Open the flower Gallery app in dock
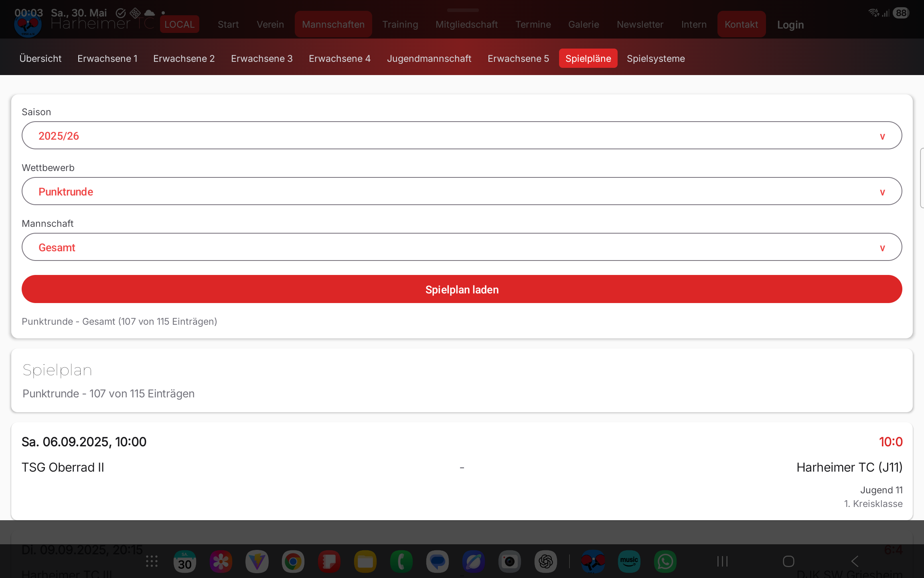924x578 pixels. point(221,561)
